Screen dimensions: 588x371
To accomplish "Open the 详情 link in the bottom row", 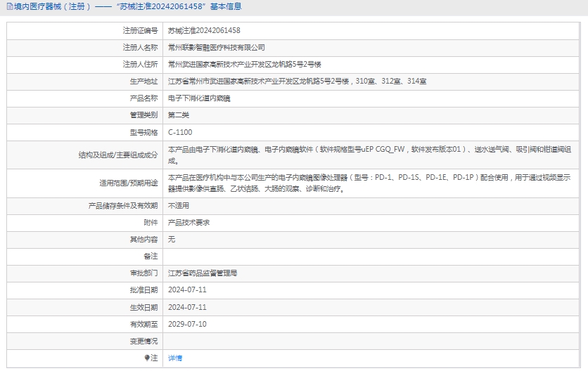I will click(x=175, y=358).
